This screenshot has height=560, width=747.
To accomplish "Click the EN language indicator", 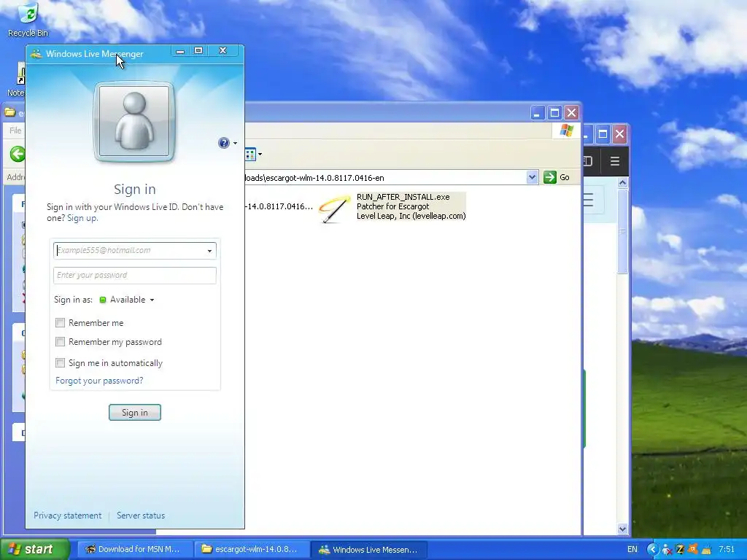I will [x=632, y=549].
